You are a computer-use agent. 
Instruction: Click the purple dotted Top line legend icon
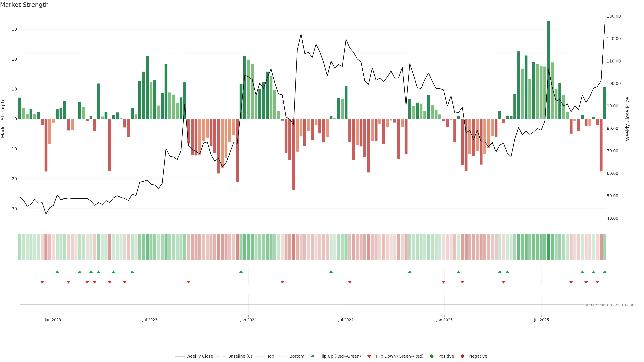tap(260, 356)
